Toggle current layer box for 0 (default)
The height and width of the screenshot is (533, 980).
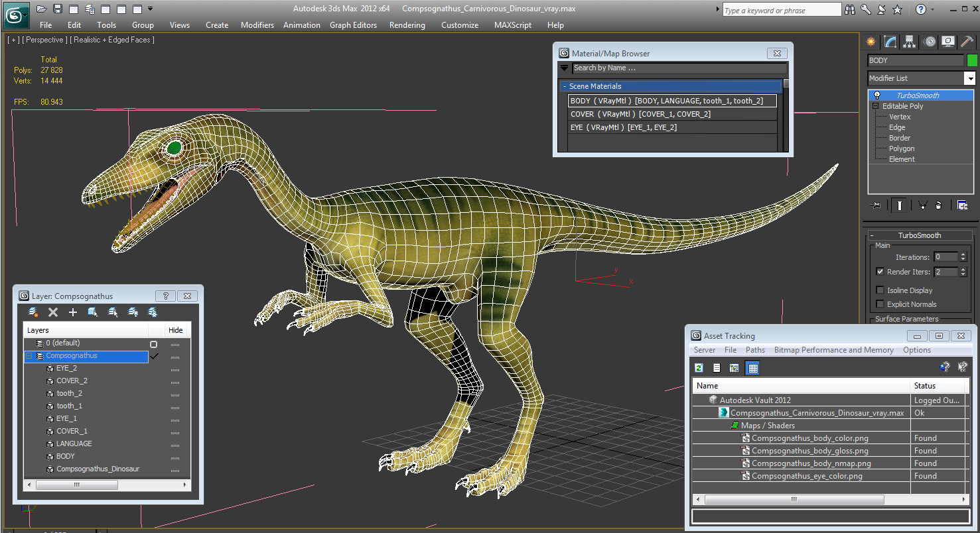154,344
